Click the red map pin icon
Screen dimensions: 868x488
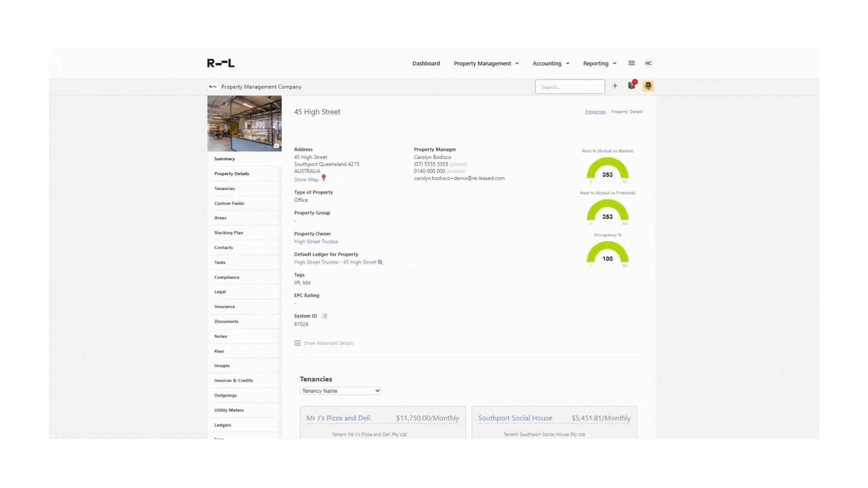pos(324,178)
